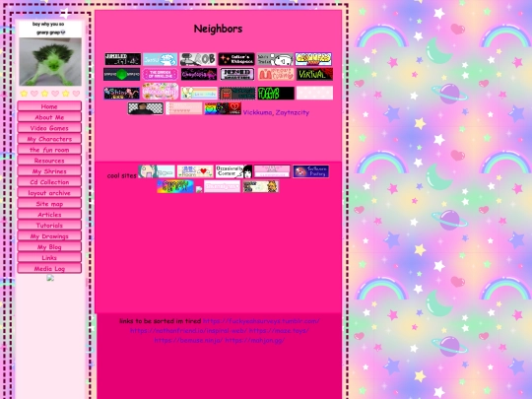Screen dimensions: 532x399
Task: Open My Drawings page
Action: click(49, 236)
